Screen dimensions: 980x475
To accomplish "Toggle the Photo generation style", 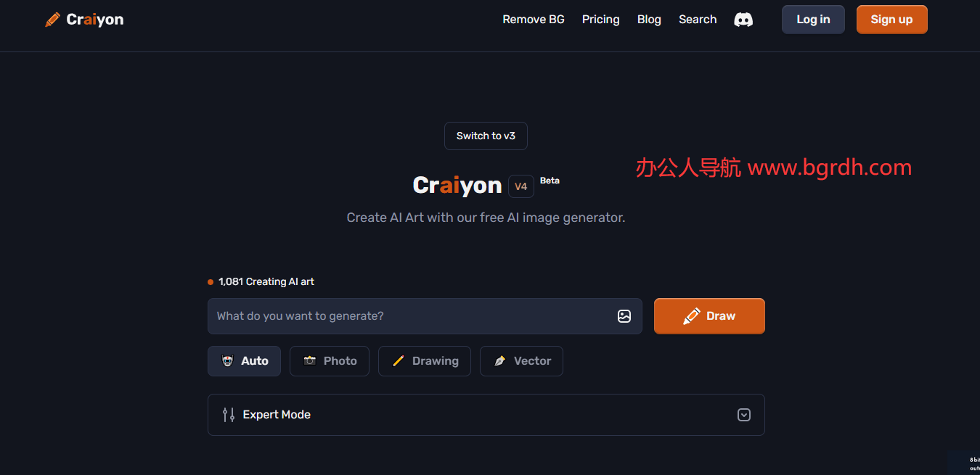I will click(330, 360).
